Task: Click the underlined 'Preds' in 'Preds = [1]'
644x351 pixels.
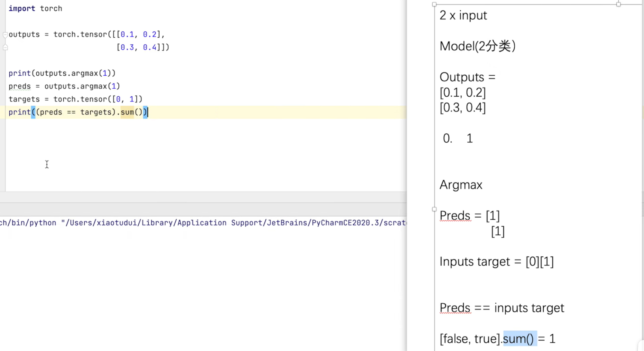Action: [x=455, y=216]
